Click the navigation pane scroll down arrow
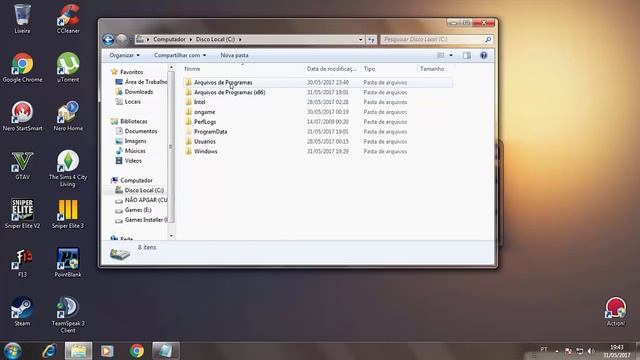Viewport: 640px width, 360px height. click(171, 236)
